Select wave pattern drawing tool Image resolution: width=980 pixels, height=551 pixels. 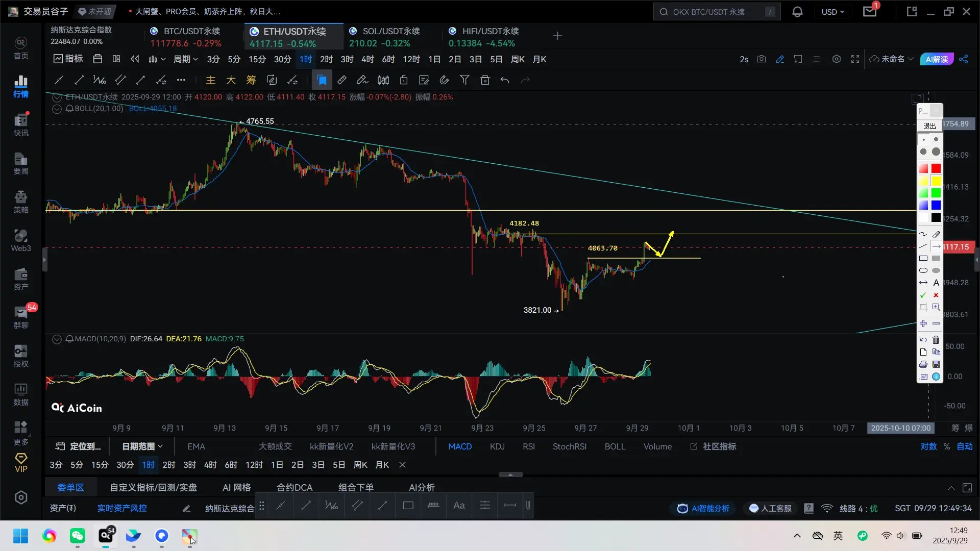tap(100, 80)
